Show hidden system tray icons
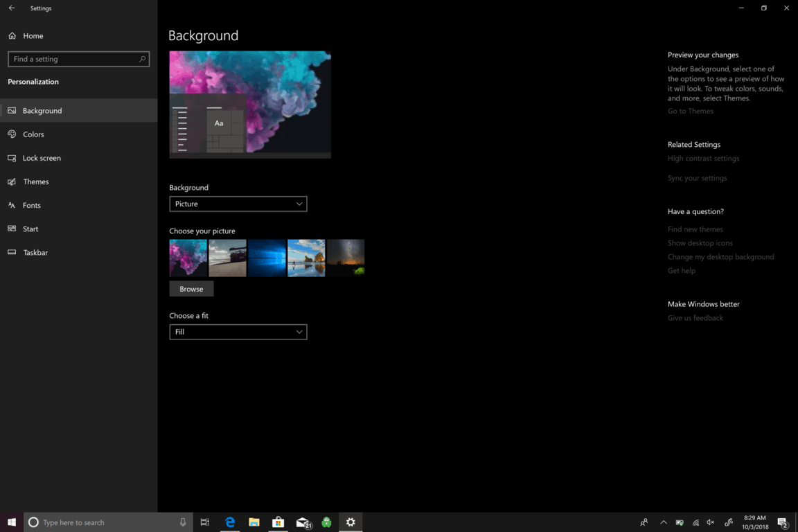Screen dimensions: 798x532 pos(663,522)
